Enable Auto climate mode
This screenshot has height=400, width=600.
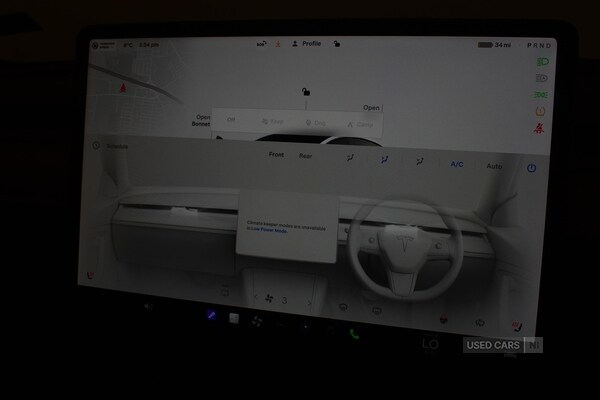[494, 166]
